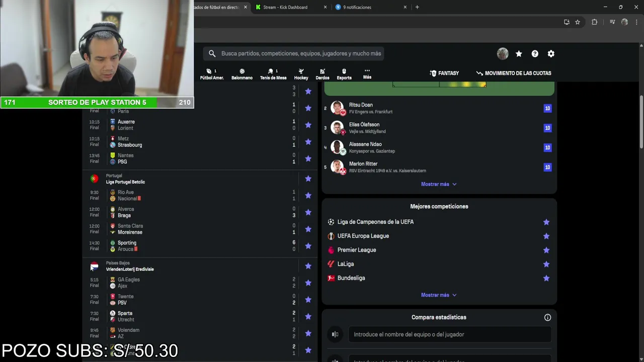Viewport: 644px width, 362px height.
Task: Toggle favorite star for Auxerre vs Lorient
Action: pyautogui.click(x=308, y=125)
